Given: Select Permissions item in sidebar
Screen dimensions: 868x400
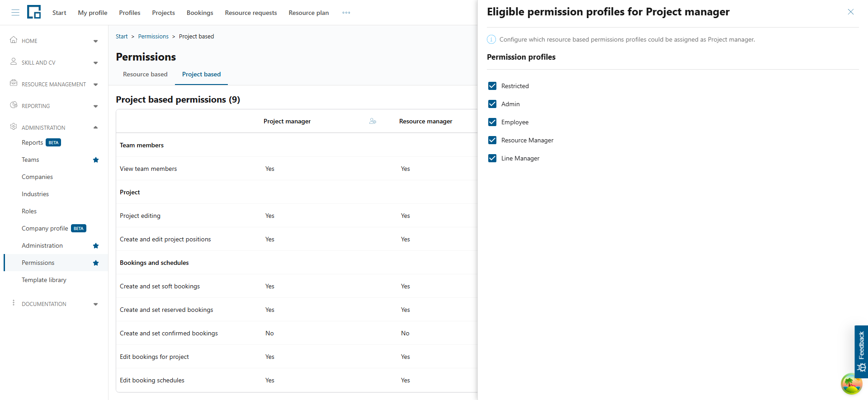Looking at the screenshot, I should pyautogui.click(x=38, y=263).
